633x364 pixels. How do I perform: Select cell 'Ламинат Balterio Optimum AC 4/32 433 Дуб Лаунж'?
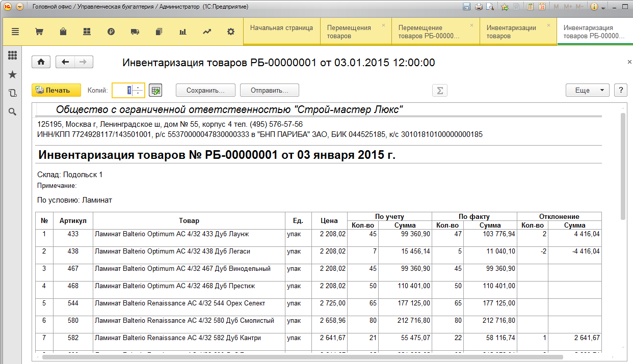[x=189, y=238]
